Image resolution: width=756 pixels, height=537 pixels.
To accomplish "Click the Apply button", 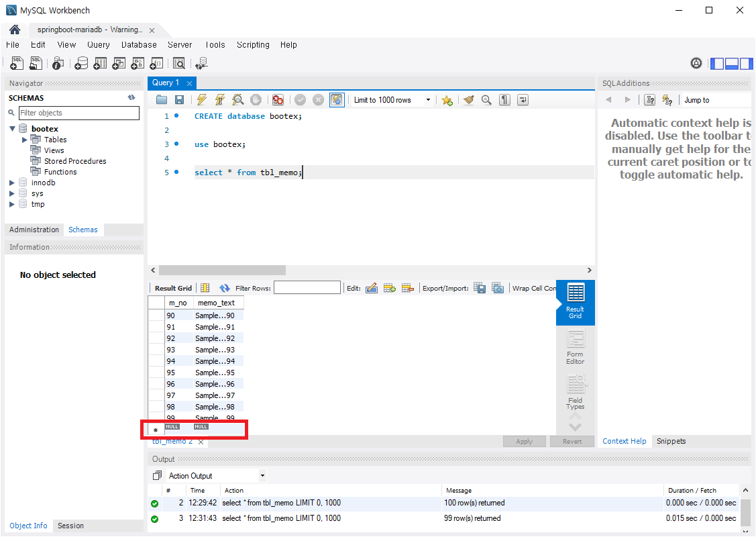I will point(524,442).
